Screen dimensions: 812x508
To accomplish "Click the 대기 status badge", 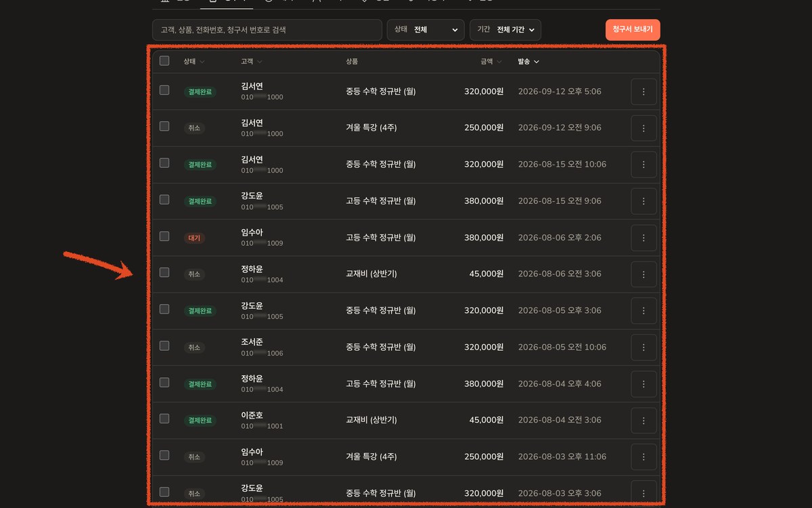I will click(194, 238).
